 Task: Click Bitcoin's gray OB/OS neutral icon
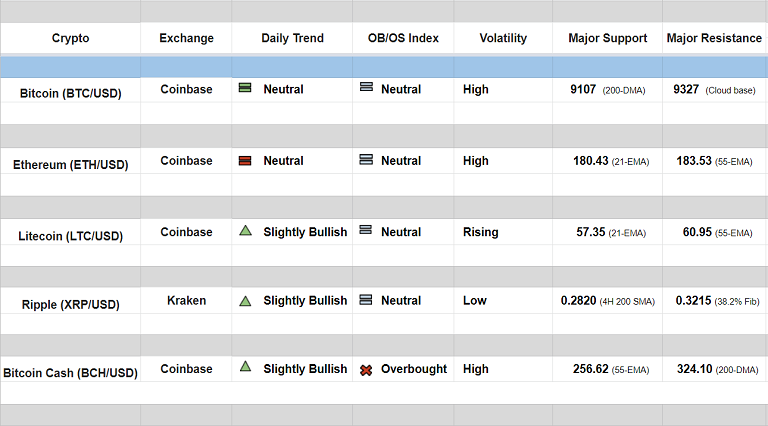pos(366,88)
